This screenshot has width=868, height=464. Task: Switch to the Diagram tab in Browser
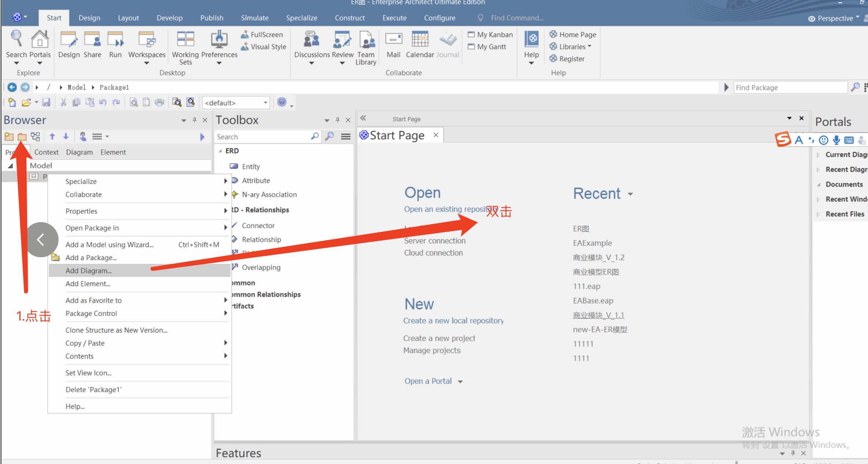tap(79, 152)
